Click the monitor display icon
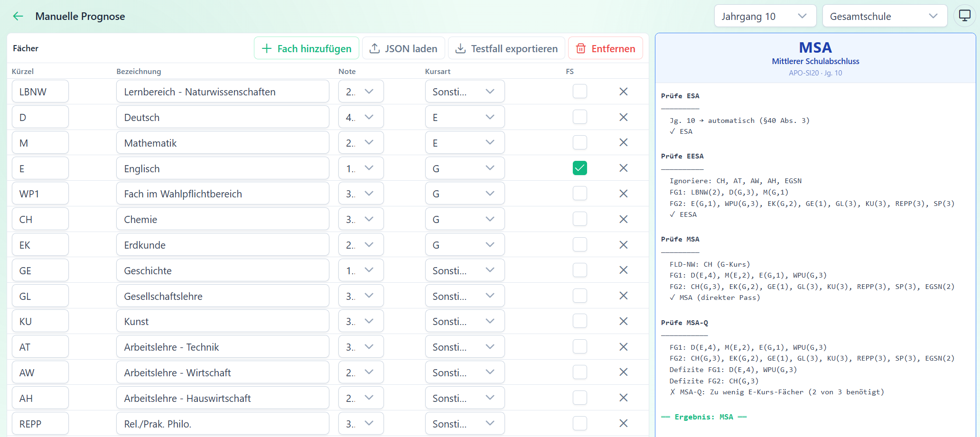Image resolution: width=980 pixels, height=437 pixels. 965,16
